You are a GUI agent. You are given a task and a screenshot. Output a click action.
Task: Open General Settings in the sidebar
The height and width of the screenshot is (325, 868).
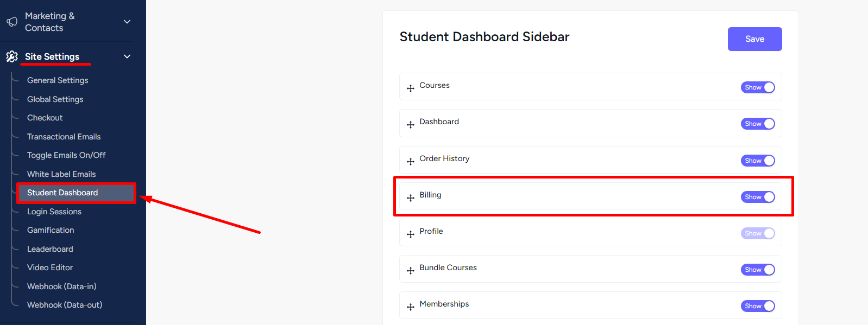[x=58, y=80]
